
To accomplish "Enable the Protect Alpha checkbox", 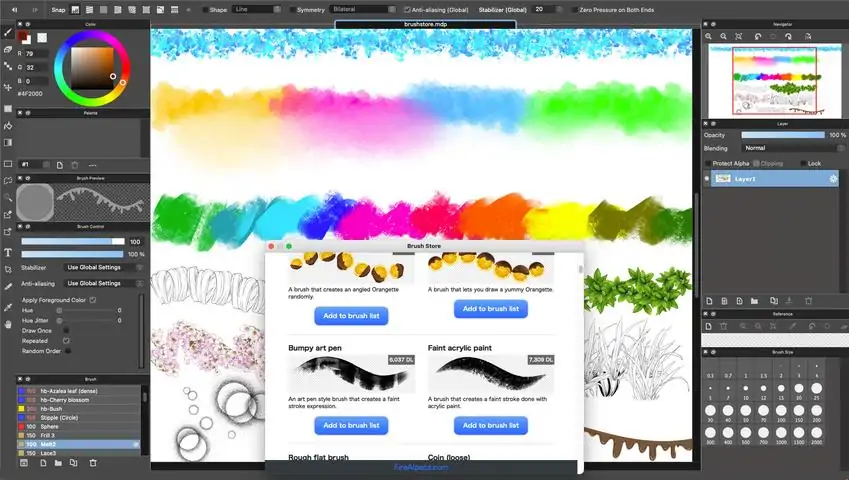I will 708,163.
